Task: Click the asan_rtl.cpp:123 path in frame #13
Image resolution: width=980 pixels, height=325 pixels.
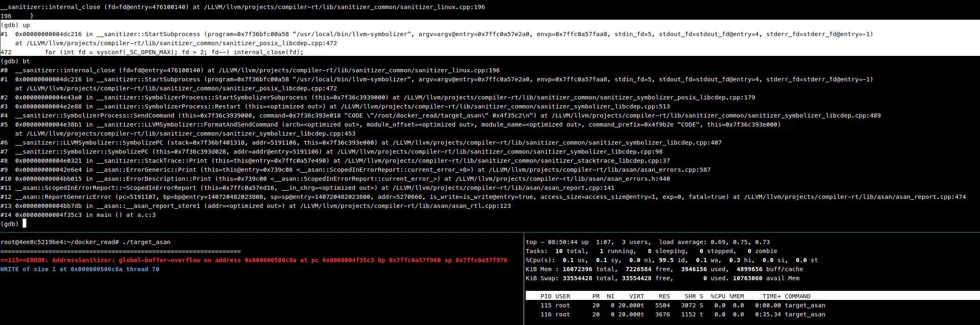Action: pyautogui.click(x=405, y=206)
